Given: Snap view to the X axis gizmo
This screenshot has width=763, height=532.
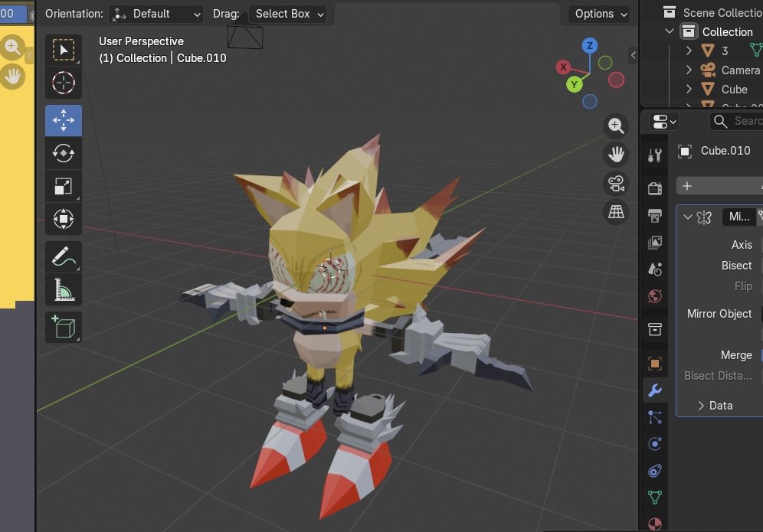Looking at the screenshot, I should pos(564,67).
